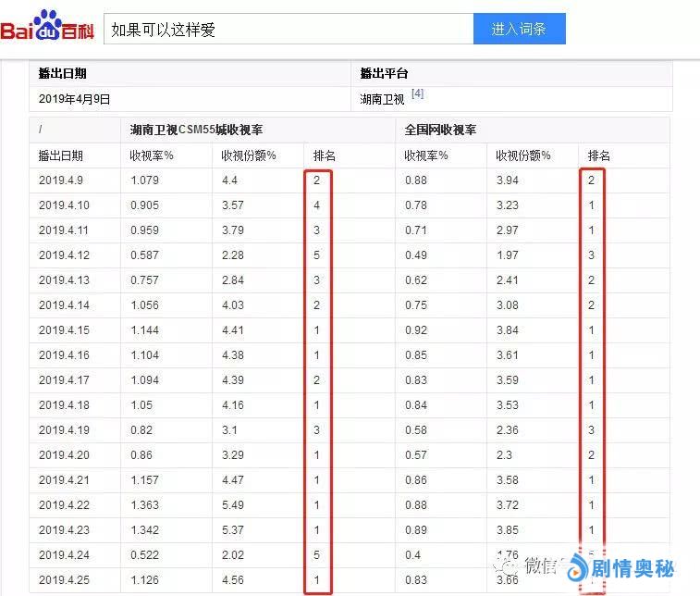Select the 3.94 national share cell

coord(508,180)
